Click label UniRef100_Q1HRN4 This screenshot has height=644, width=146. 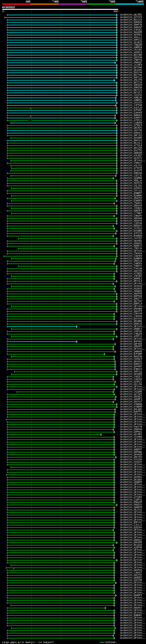(131, 178)
